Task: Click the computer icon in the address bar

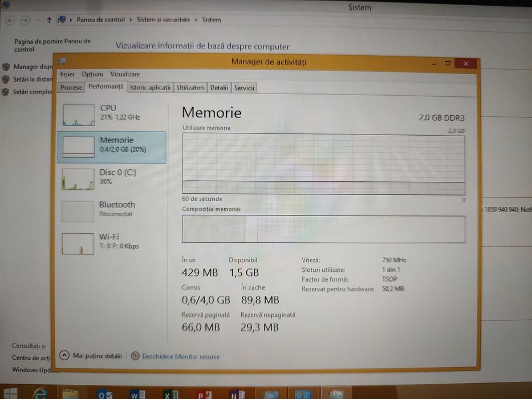Action: point(62,20)
